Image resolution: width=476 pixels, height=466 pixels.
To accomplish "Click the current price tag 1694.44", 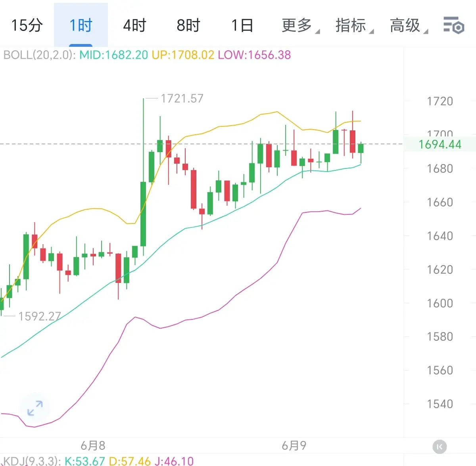I will (x=440, y=144).
